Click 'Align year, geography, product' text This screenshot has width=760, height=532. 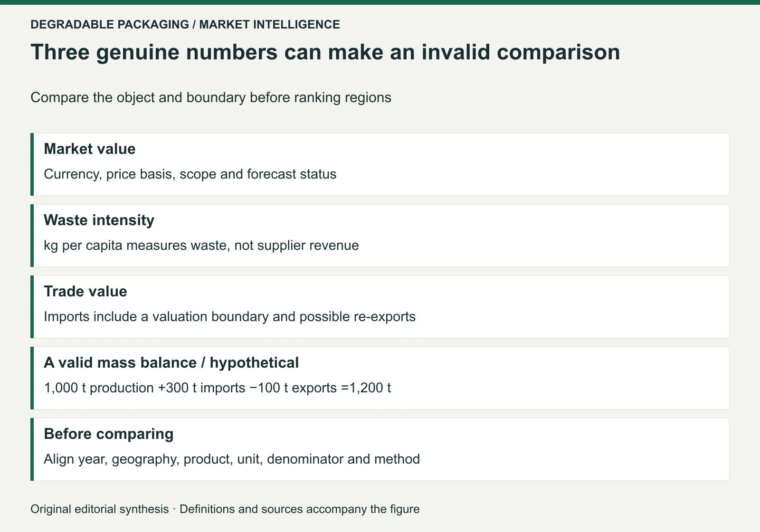coord(232,459)
